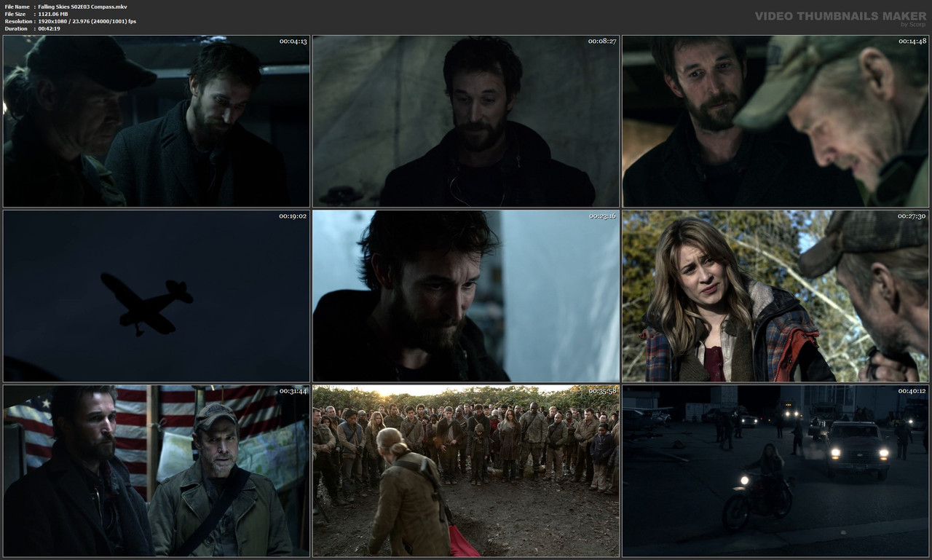This screenshot has width=932, height=560.
Task: Open the motorcycle night thumbnail at 00:40:12
Action: pyautogui.click(x=775, y=470)
